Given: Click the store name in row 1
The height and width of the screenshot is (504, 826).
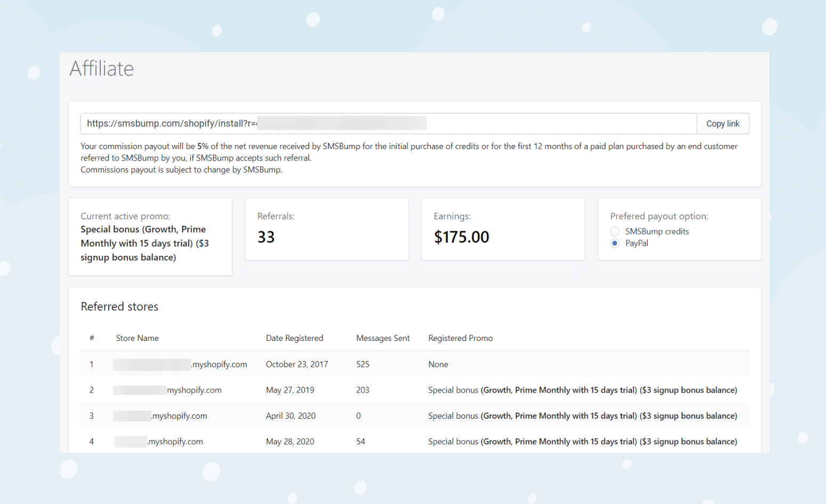Looking at the screenshot, I should click(180, 364).
